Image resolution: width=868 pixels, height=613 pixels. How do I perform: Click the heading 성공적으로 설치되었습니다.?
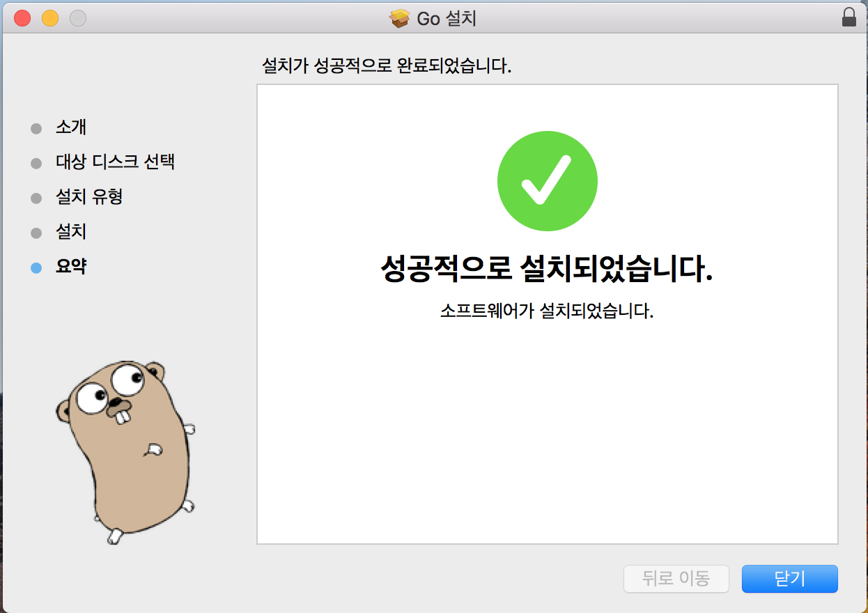[x=547, y=270]
